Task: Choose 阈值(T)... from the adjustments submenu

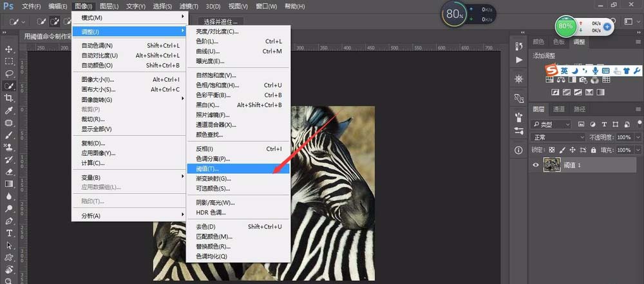Action: 207,168
